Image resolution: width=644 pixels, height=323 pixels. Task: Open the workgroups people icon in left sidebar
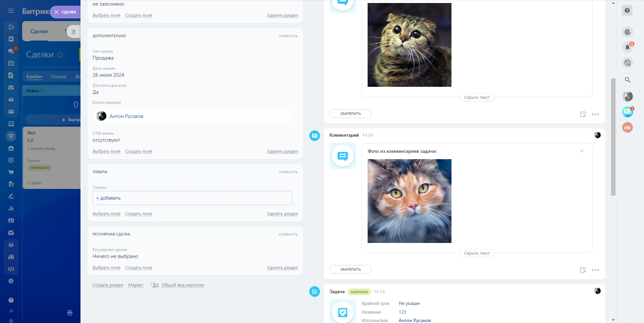pyautogui.click(x=11, y=112)
